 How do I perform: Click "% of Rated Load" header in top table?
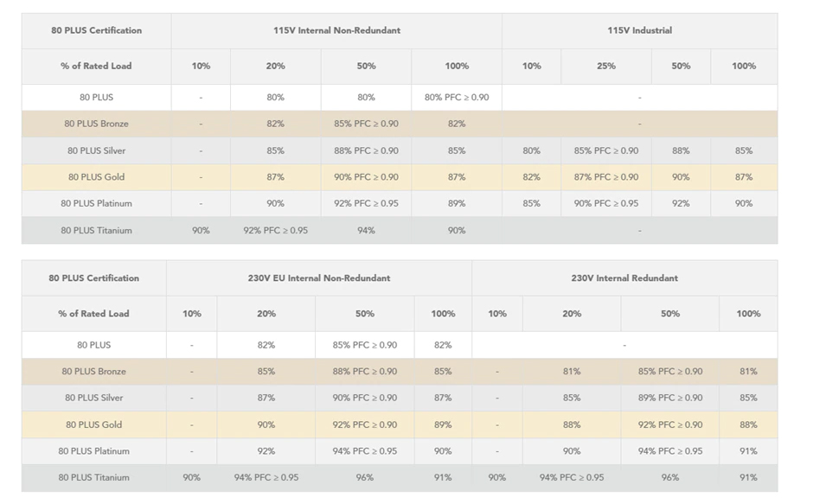pyautogui.click(x=96, y=66)
